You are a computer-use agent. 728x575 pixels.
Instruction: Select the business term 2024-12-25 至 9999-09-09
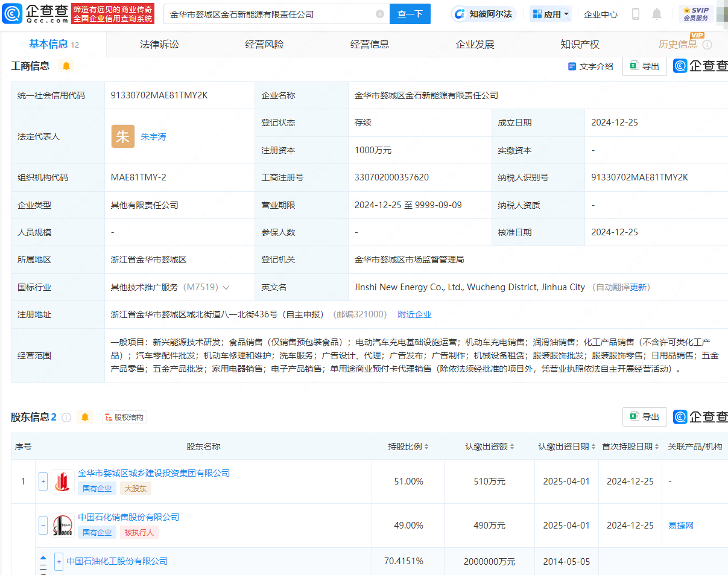point(408,205)
